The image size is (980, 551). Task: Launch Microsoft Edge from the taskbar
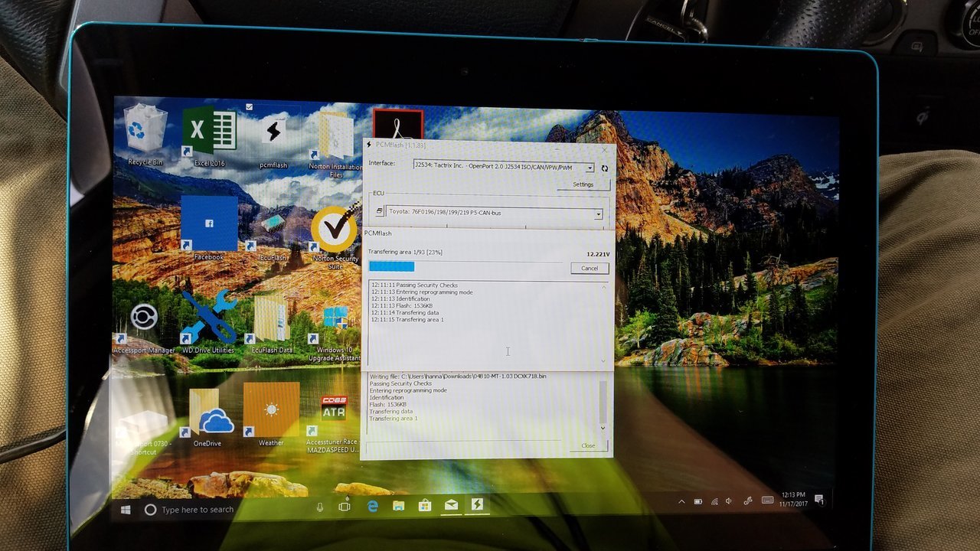(x=373, y=507)
